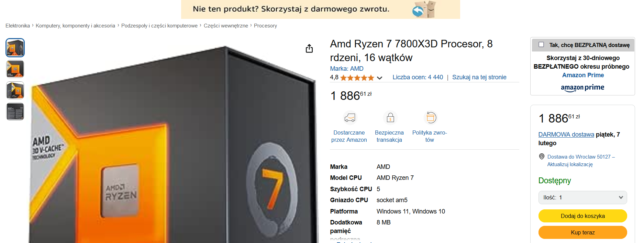Click the Amazon Prime logo

coord(582,88)
